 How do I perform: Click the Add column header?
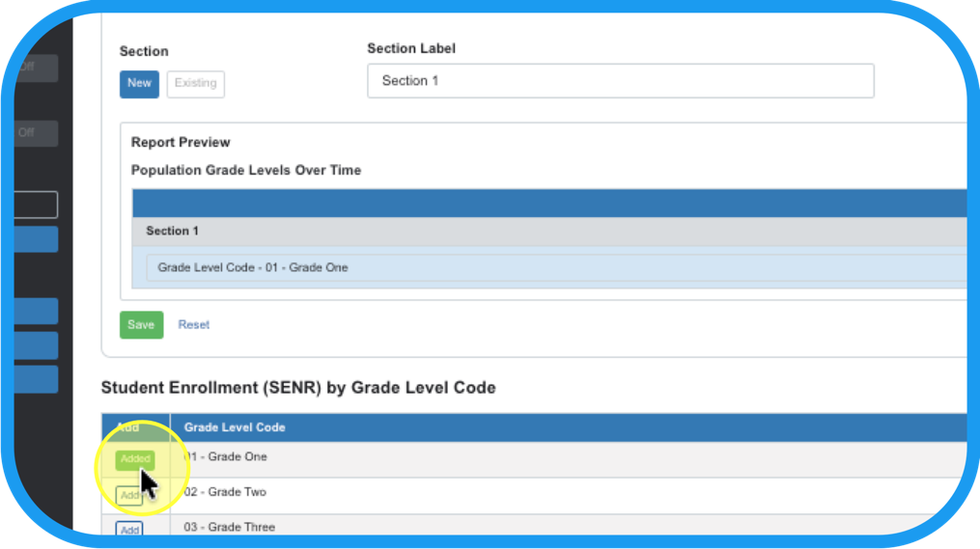coord(127,427)
